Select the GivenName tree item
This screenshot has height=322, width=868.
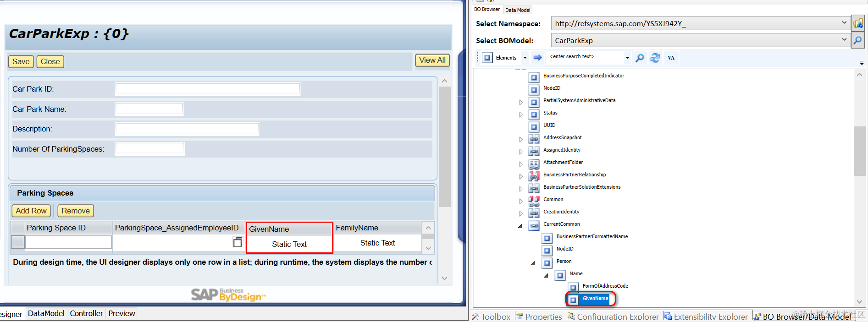pyautogui.click(x=595, y=299)
